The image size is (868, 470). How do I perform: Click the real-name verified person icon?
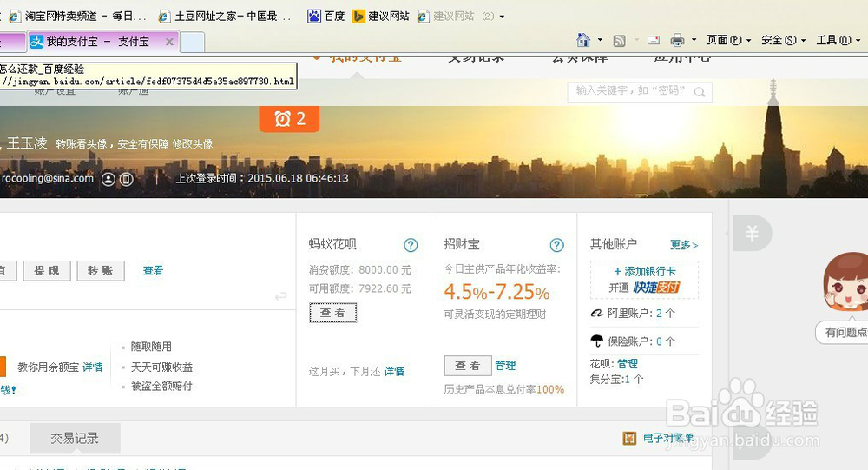coord(108,179)
